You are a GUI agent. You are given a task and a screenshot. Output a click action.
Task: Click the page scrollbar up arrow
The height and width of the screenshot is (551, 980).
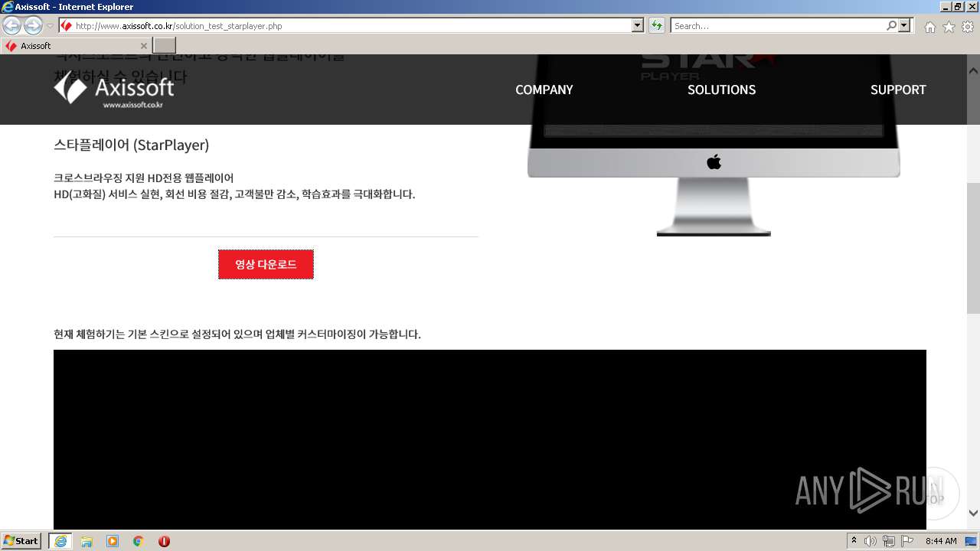coord(973,71)
